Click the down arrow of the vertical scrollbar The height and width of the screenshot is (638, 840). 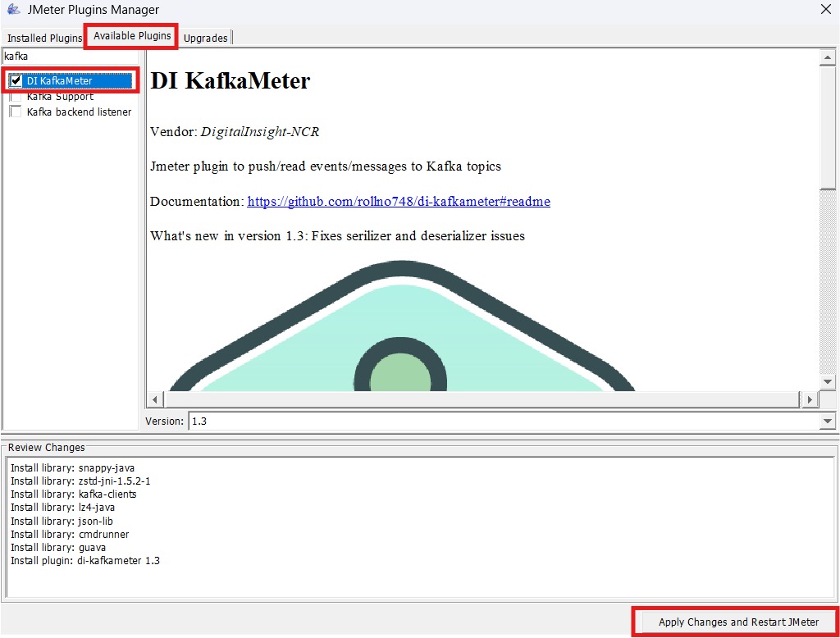click(x=828, y=381)
